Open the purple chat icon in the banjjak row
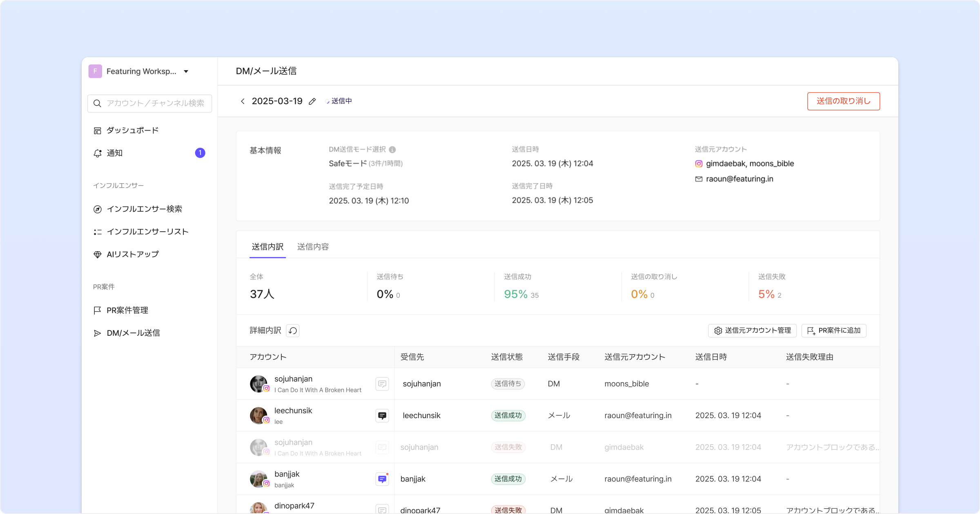The width and height of the screenshot is (980, 514). click(x=382, y=479)
